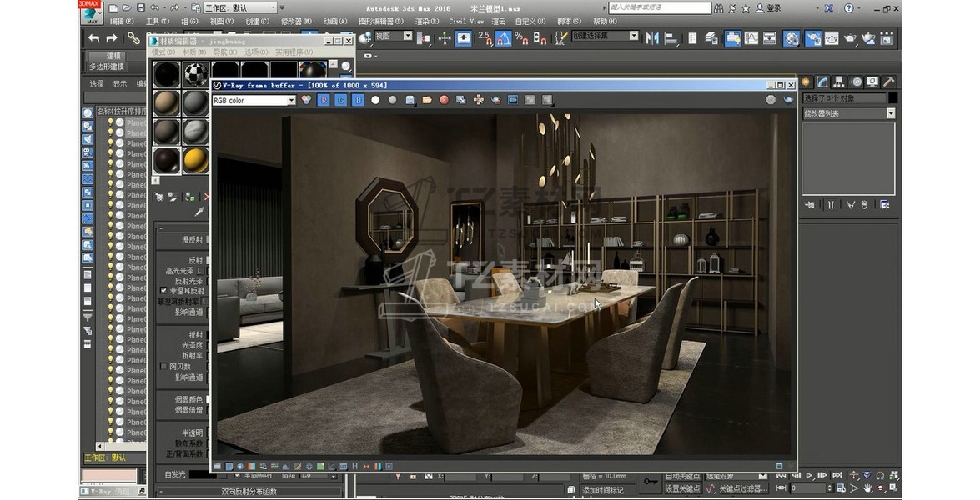This screenshot has height=500, width=980.
Task: Switch to the Hierarchy command panel tab
Action: [839, 82]
